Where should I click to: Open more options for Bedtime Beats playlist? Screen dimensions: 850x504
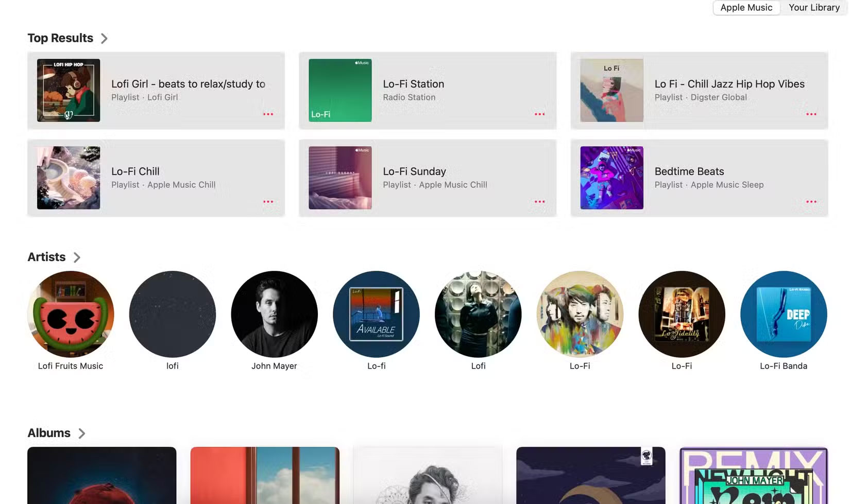point(811,202)
